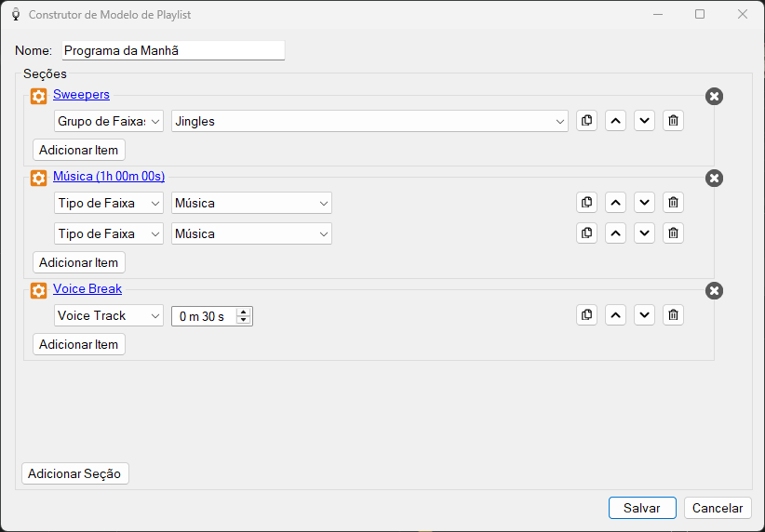Viewport: 765px width, 532px height.
Task: Increase the 0 m 30 s duration
Action: [x=243, y=313]
